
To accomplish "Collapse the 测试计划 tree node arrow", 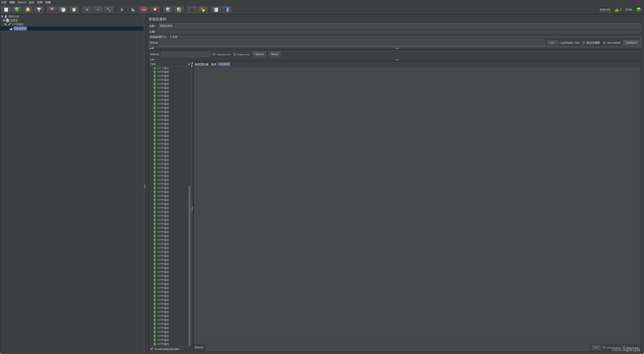I will (2, 17).
